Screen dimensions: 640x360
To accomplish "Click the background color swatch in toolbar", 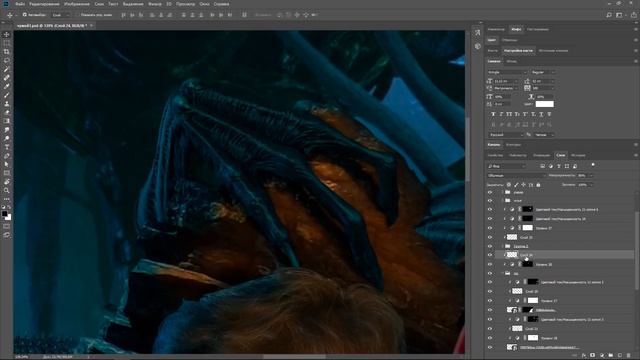I will pyautogui.click(x=9, y=218).
